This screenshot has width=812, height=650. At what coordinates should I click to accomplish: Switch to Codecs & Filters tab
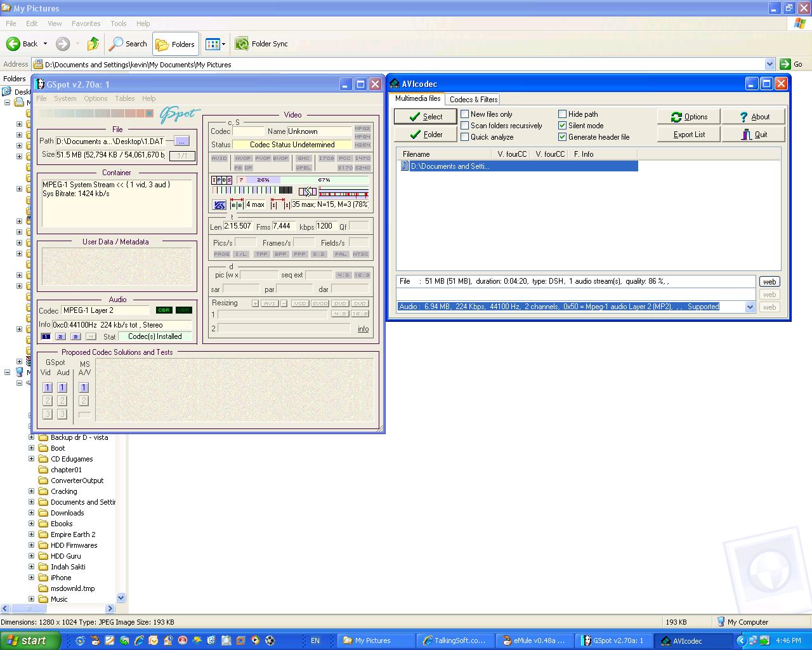coord(473,99)
